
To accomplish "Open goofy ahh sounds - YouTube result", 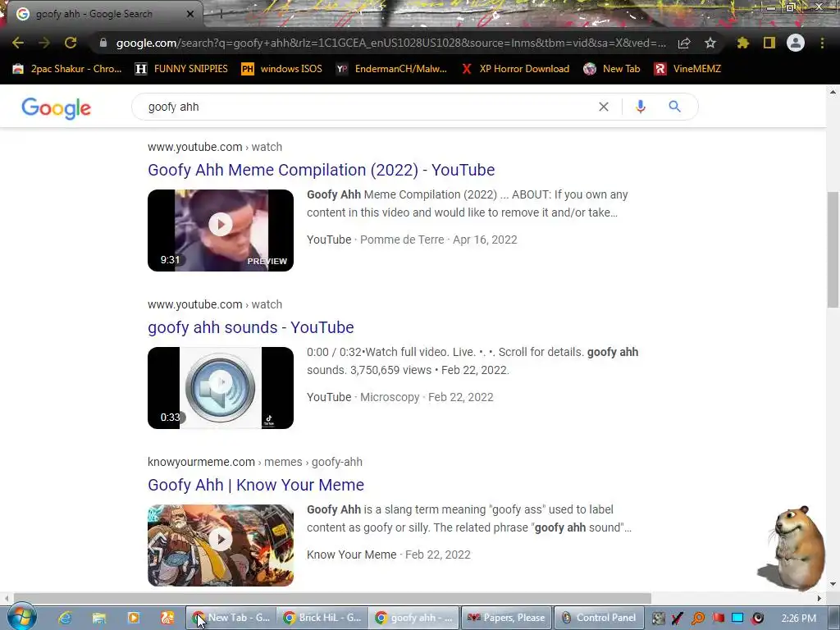I will [x=251, y=327].
